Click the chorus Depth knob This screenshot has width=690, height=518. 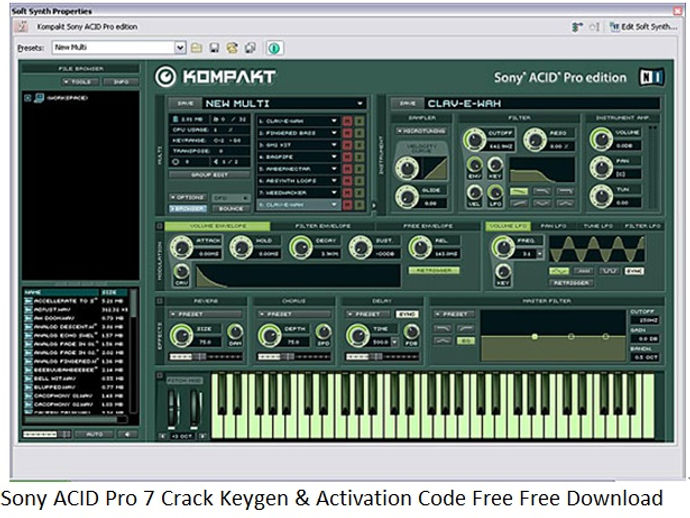(270, 335)
